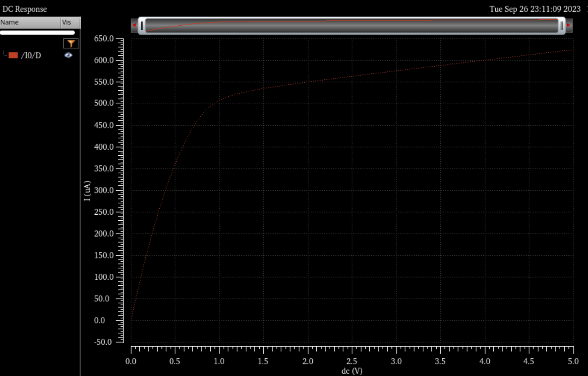Click the middle of overview zoom scrollbar

click(352, 26)
